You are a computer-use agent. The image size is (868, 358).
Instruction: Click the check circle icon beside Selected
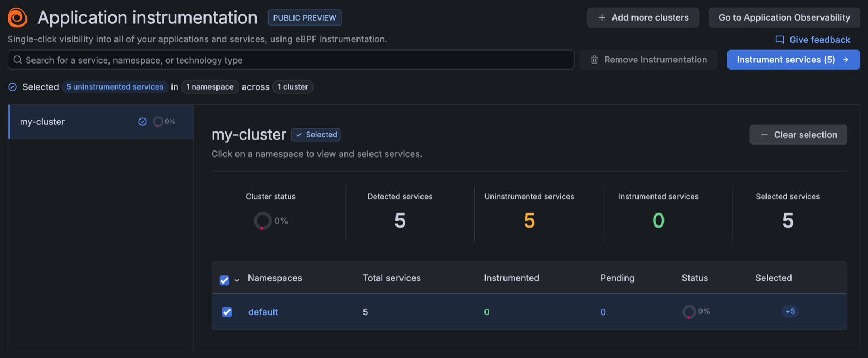tap(12, 87)
